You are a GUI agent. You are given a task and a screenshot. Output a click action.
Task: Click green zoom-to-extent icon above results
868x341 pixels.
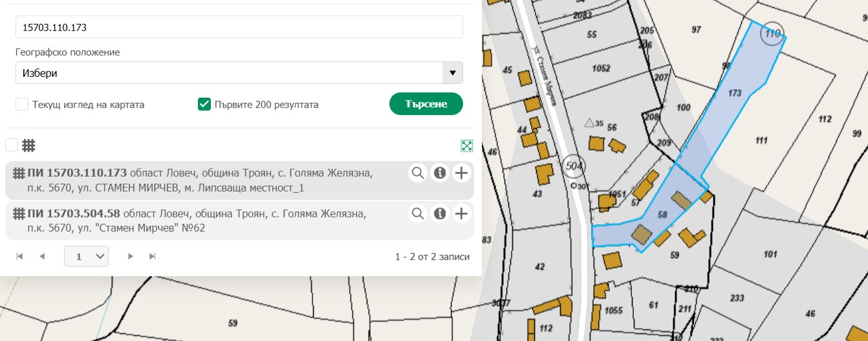pos(467,146)
